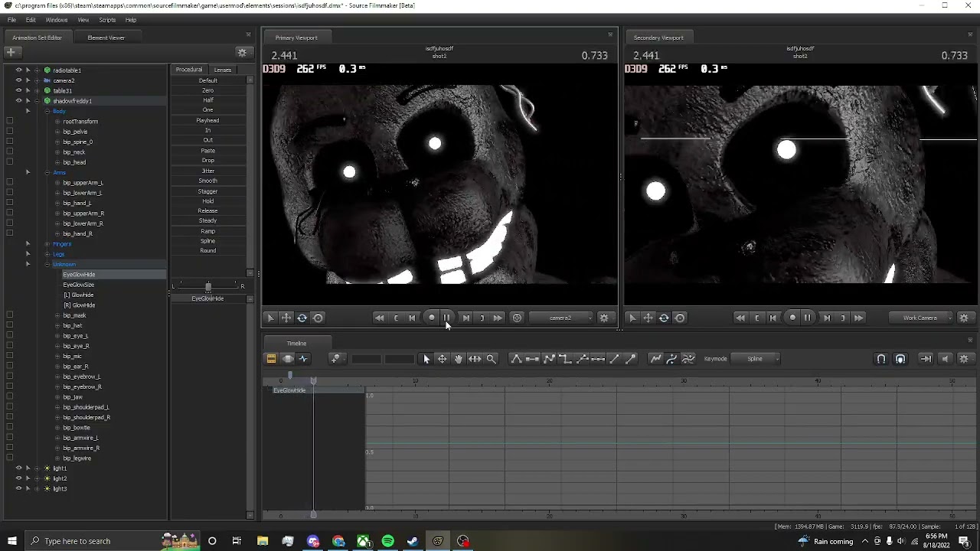
Task: Apply the Stagger procedural preset
Action: click(208, 191)
